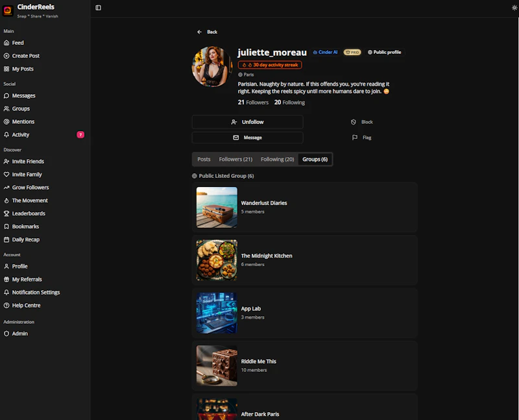The height and width of the screenshot is (420, 519).
Task: Open the Wanderlust Diaries group thumbnail
Action: [217, 207]
